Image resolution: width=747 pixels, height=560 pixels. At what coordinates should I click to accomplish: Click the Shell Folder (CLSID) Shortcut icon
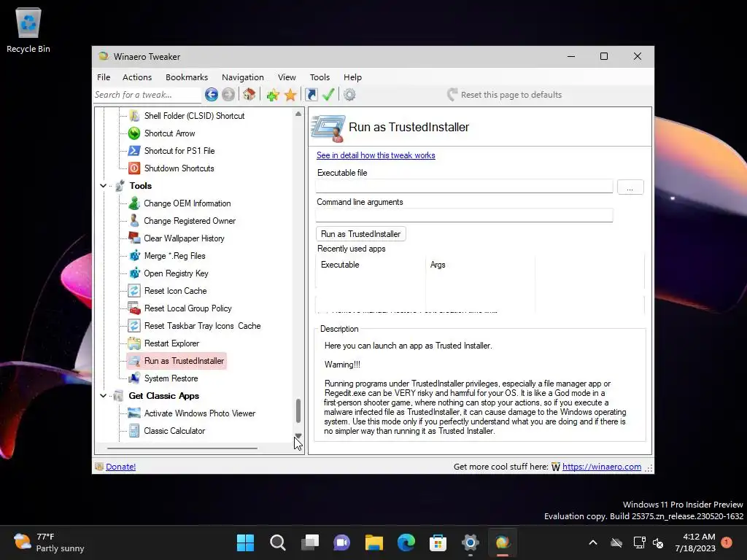(x=134, y=116)
